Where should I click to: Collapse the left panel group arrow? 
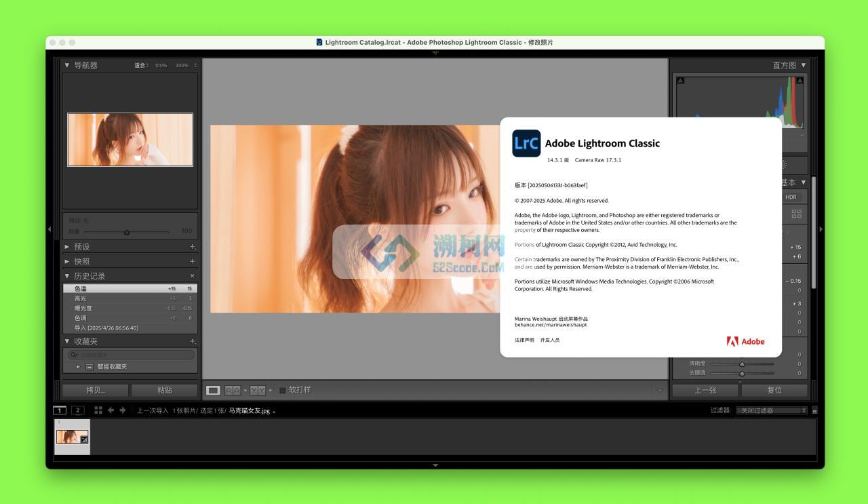[x=49, y=229]
